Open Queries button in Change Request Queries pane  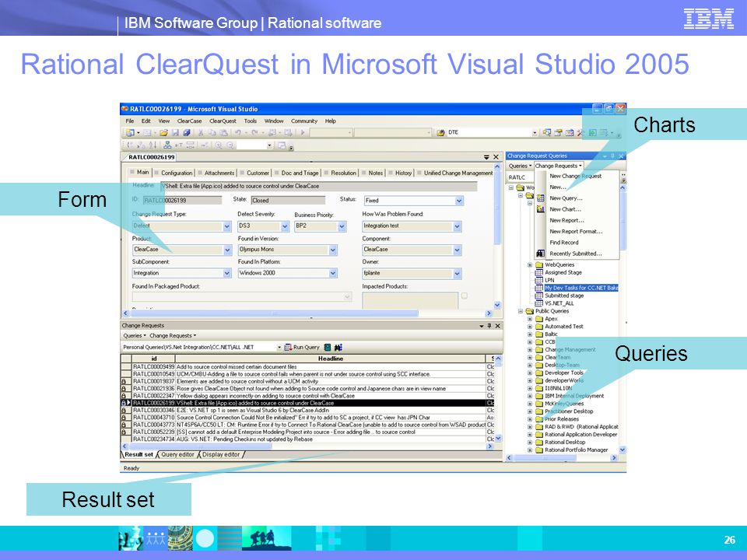click(520, 166)
